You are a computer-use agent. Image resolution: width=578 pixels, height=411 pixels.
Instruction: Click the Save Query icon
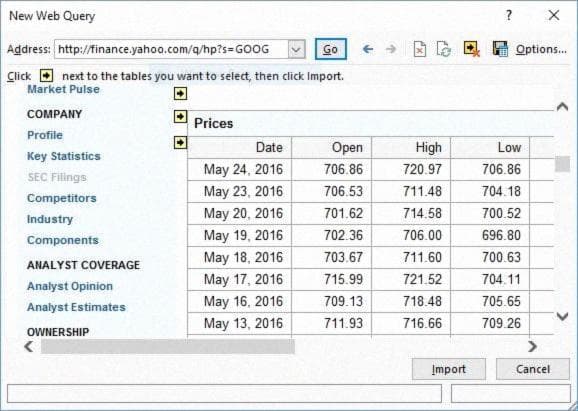pyautogui.click(x=500, y=49)
